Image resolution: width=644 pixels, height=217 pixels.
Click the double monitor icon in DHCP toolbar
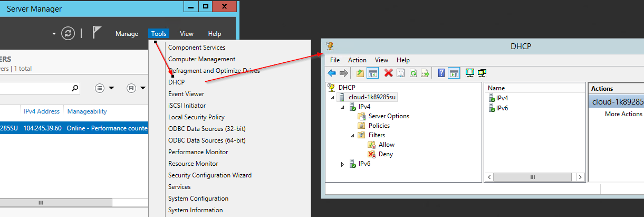pyautogui.click(x=482, y=73)
